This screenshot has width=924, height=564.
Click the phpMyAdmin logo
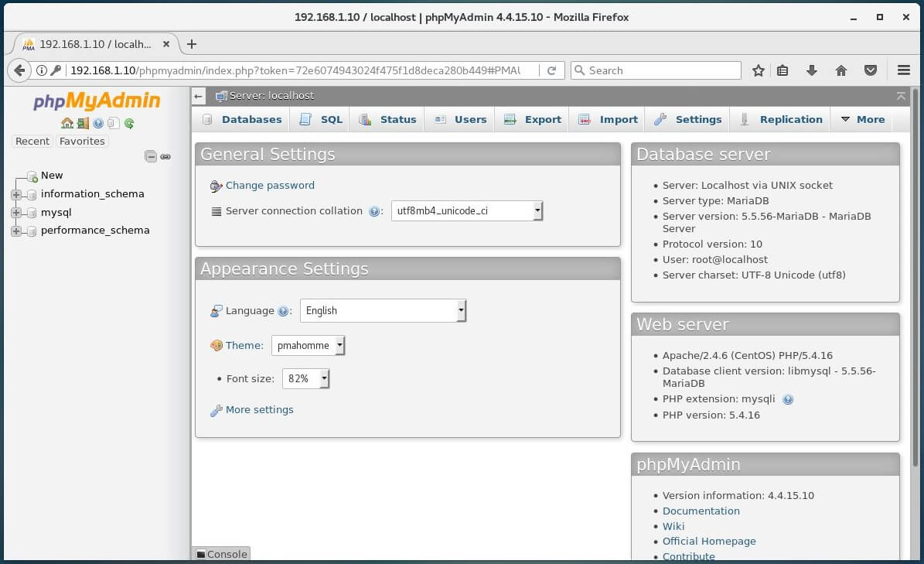click(97, 101)
